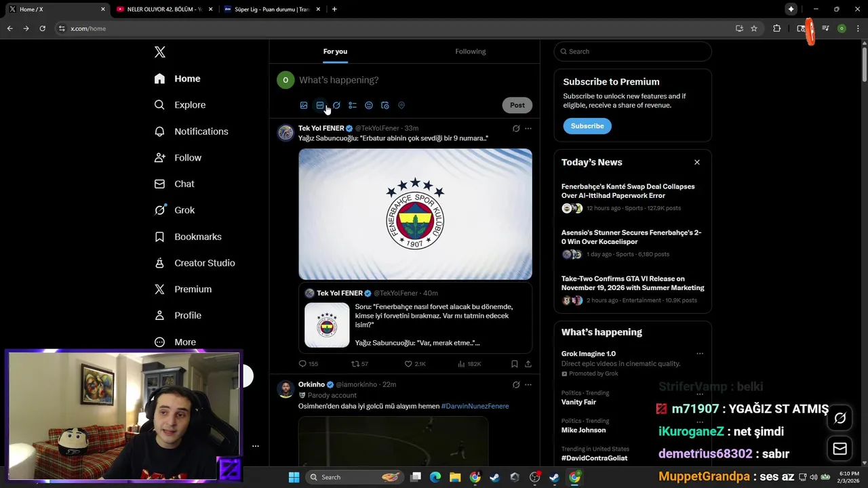Image resolution: width=868 pixels, height=488 pixels.
Task: Go to Home in the sidebar
Action: [x=177, y=79]
